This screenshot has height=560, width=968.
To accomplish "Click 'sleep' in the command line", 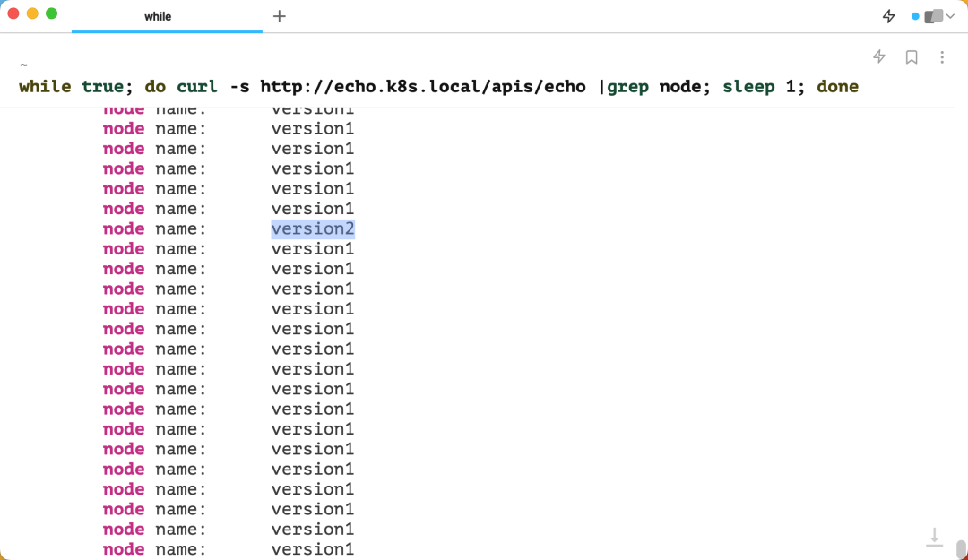I will [x=748, y=86].
